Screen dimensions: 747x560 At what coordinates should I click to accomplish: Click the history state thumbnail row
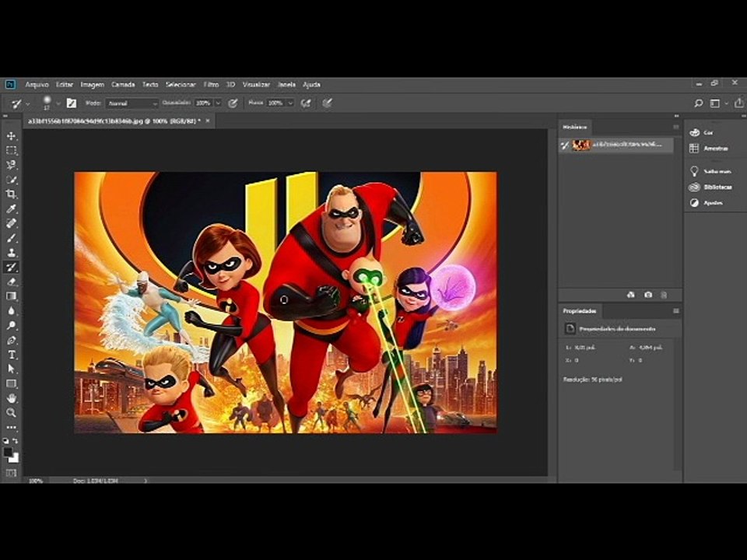click(x=616, y=145)
